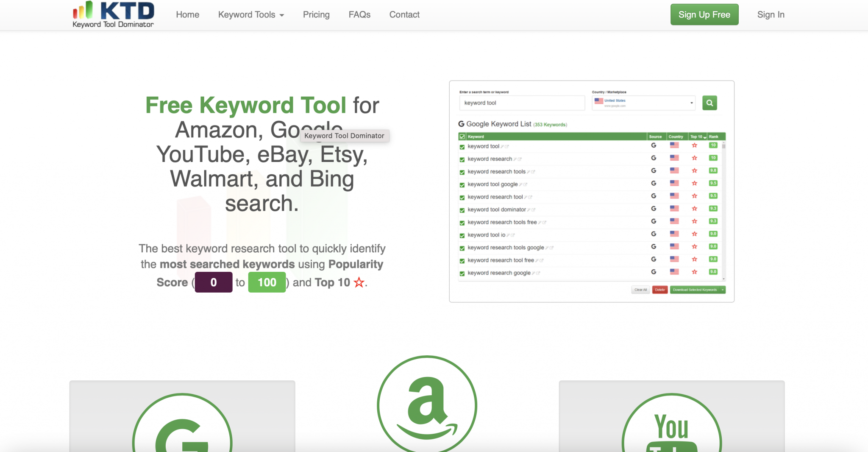The height and width of the screenshot is (452, 868).
Task: Toggle the Top 10 star for keyword tool io
Action: click(695, 234)
